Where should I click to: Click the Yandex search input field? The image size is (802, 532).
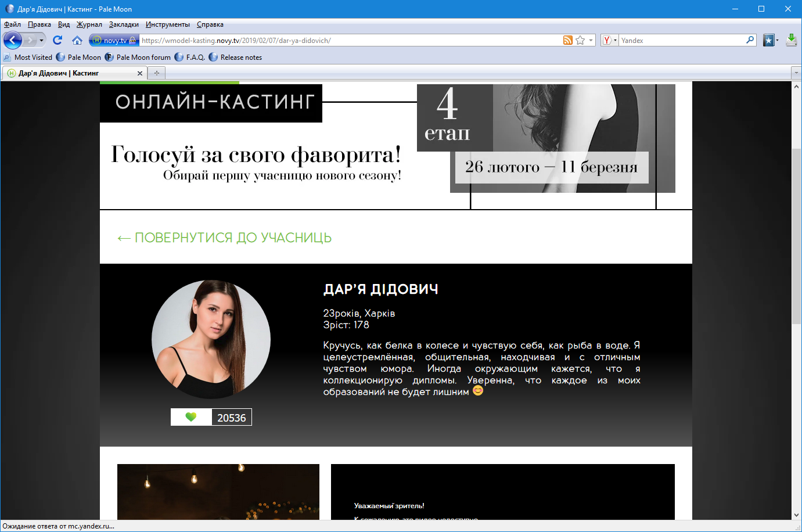click(682, 40)
